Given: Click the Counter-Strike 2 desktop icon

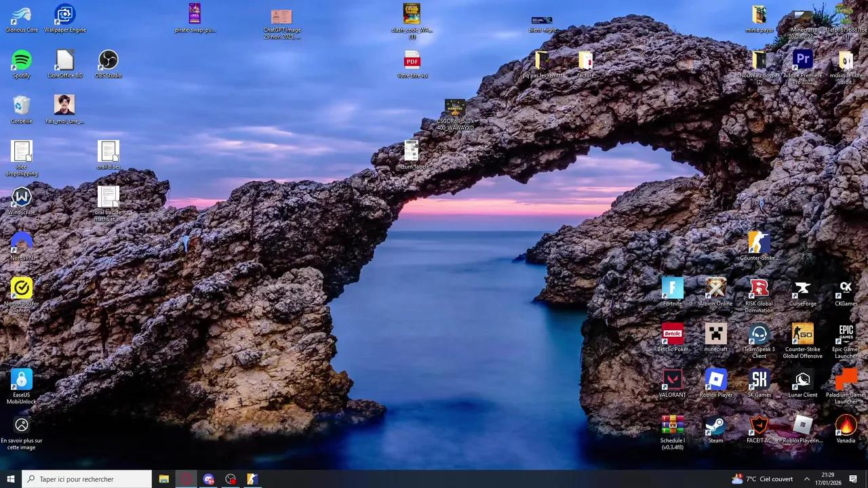Looking at the screenshot, I should pos(759,243).
